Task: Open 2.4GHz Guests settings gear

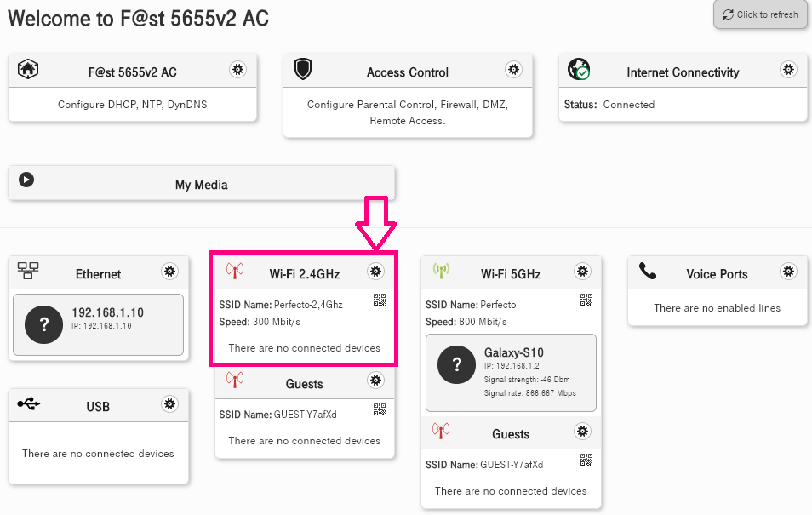Action: (375, 381)
